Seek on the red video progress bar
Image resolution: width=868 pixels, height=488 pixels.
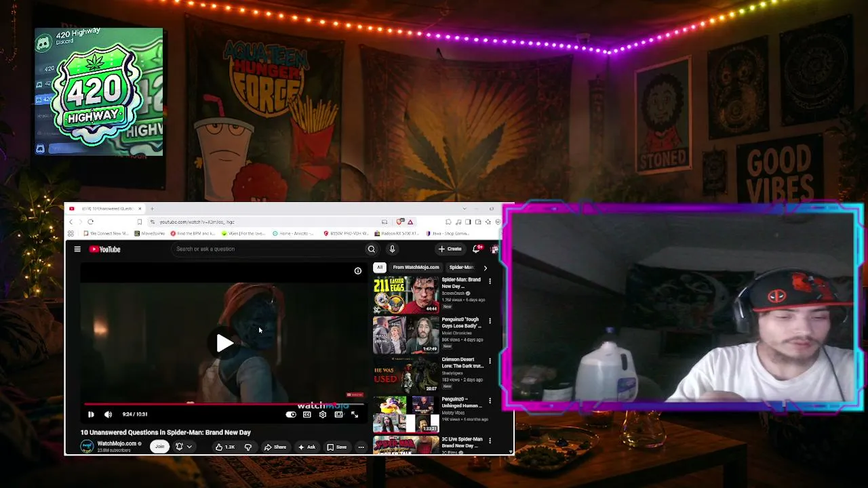tap(223, 404)
